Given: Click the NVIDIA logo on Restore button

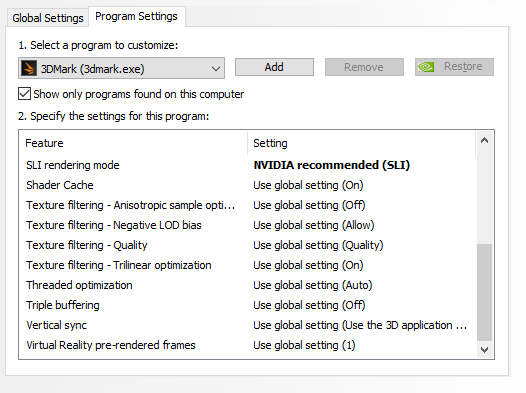Looking at the screenshot, I should 426,67.
